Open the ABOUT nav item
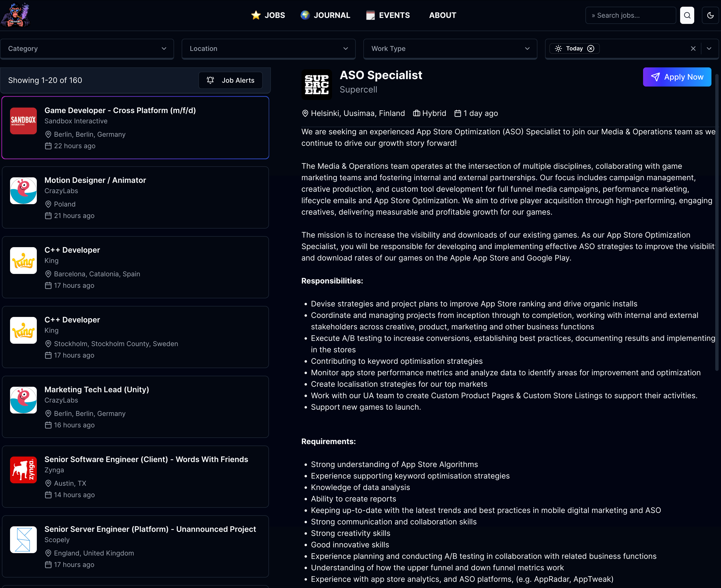721x588 pixels. [442, 15]
